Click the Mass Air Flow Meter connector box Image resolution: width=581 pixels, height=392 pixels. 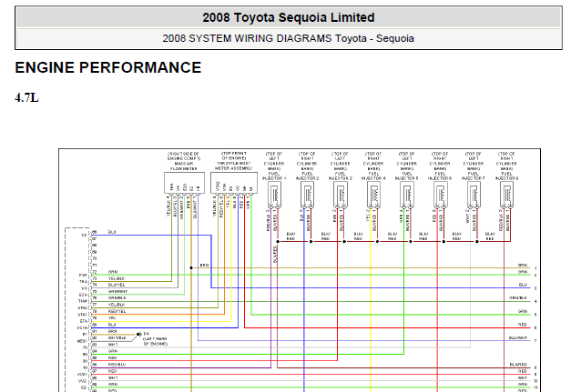[184, 183]
